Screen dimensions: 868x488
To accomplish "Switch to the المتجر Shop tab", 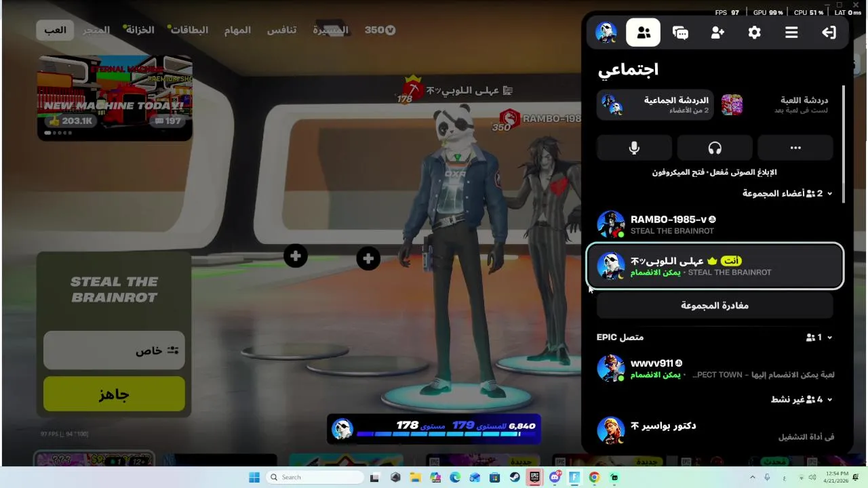I will (x=97, y=30).
